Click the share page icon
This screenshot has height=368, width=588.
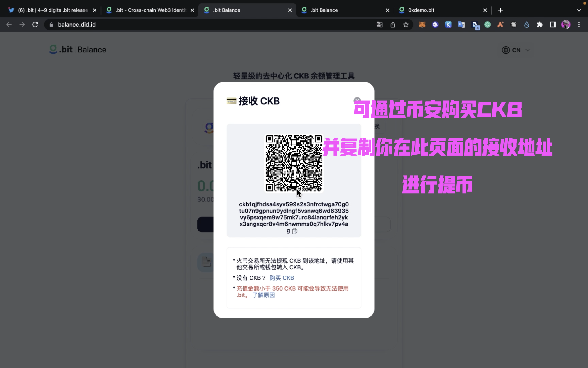tap(393, 25)
